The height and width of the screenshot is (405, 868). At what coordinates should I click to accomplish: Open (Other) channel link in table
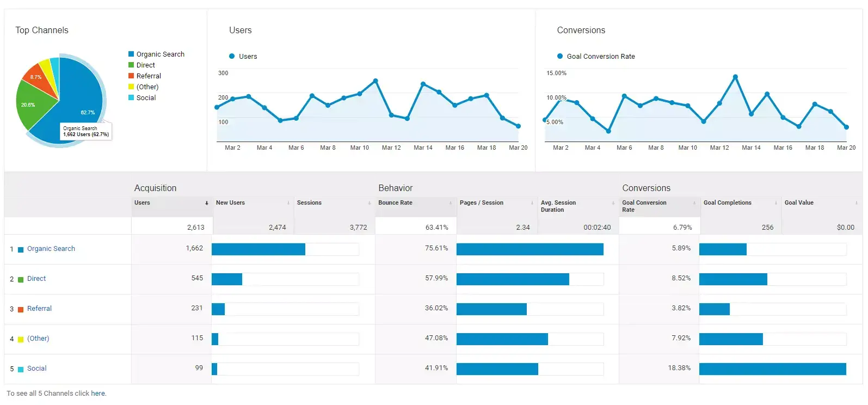click(x=38, y=339)
